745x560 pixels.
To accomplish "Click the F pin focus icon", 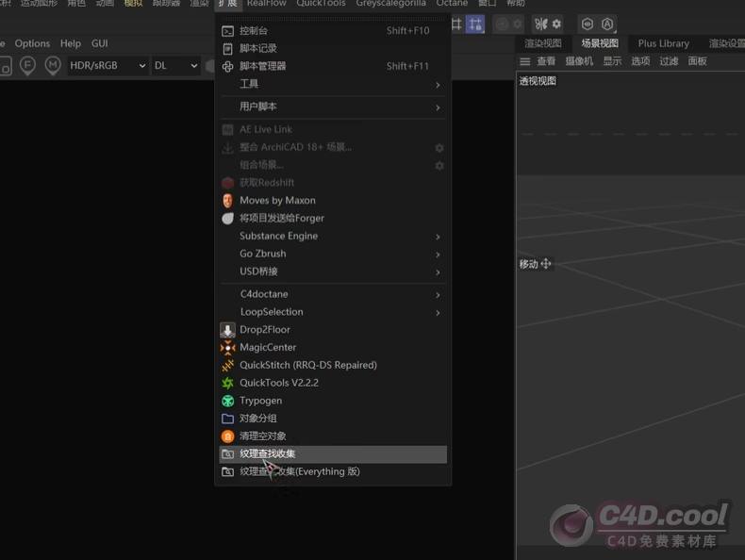I will [x=27, y=66].
